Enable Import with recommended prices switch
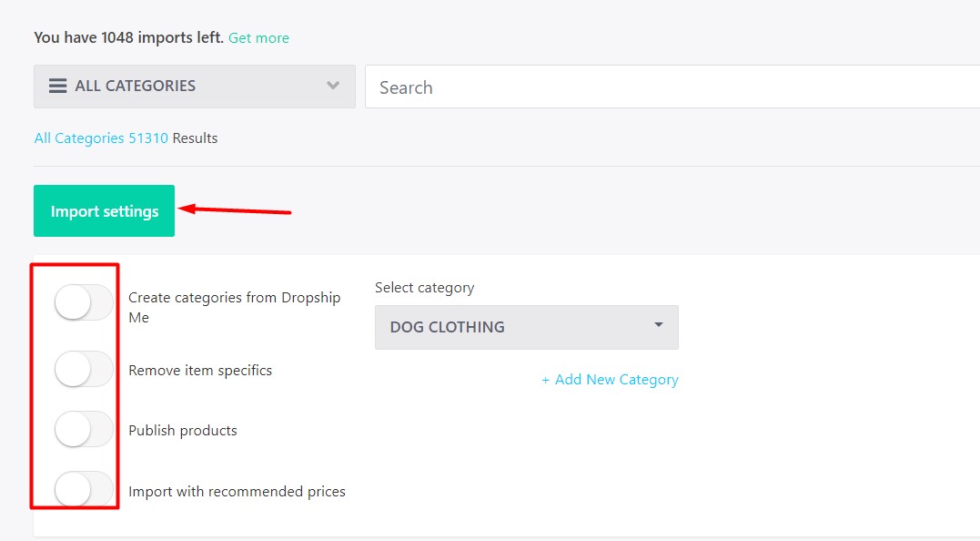 tap(84, 491)
